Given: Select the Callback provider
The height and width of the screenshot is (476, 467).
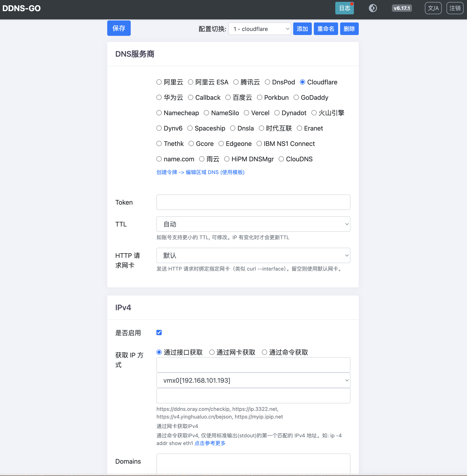Looking at the screenshot, I should (x=191, y=97).
